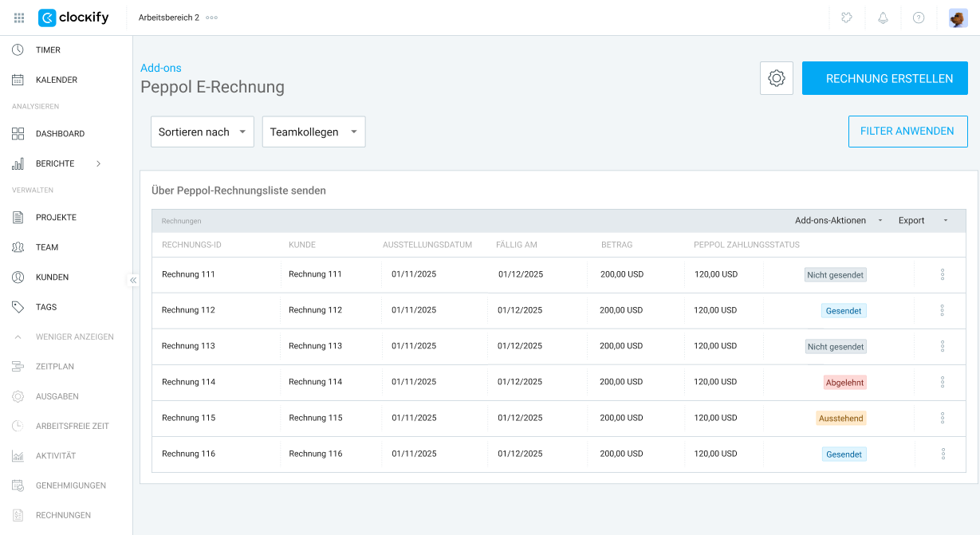Open row menu for Rechnung 113
Screen dimensions: 980x535
click(943, 346)
